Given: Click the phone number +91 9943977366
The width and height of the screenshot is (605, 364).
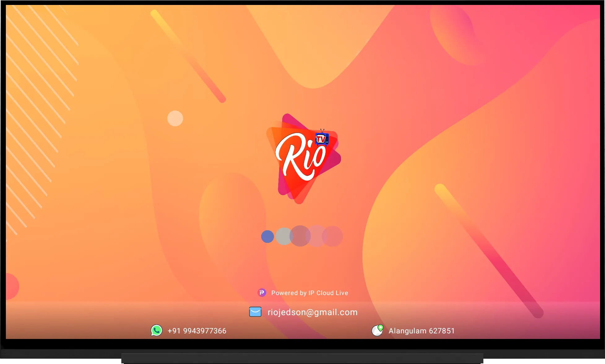Looking at the screenshot, I should [197, 331].
